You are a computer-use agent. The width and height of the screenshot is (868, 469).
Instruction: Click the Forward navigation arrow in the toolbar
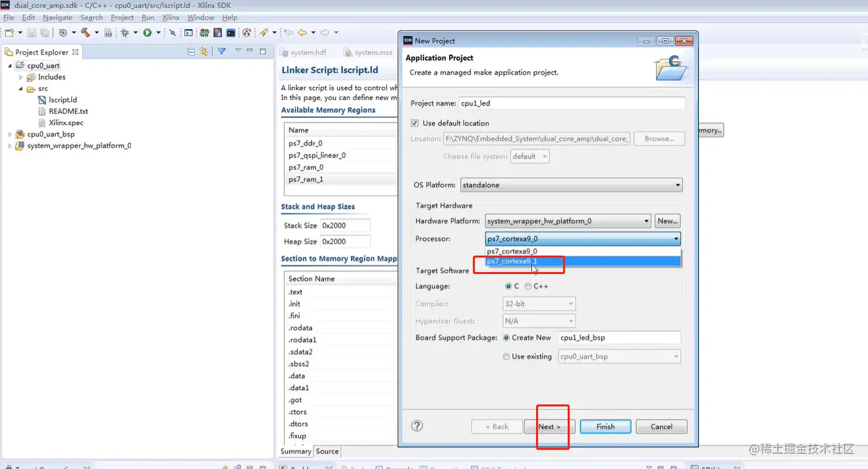[x=325, y=32]
